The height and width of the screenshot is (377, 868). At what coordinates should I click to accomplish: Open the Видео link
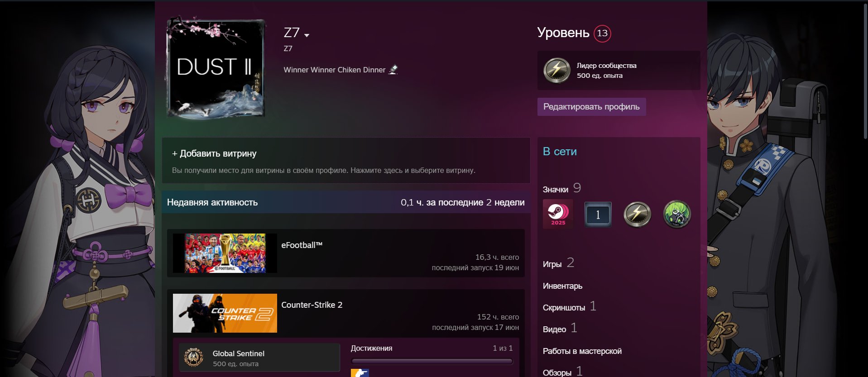pos(554,329)
